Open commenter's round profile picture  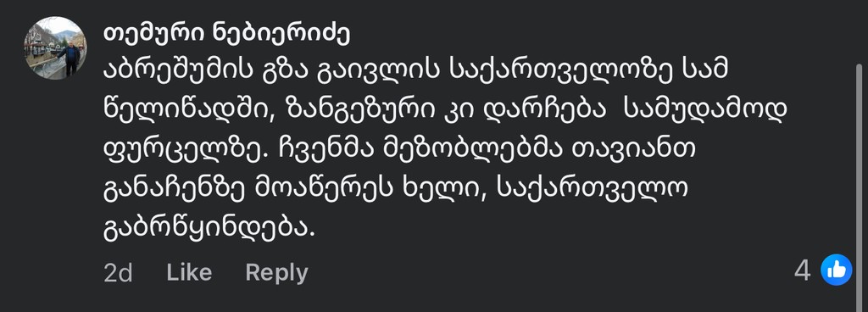[55, 48]
